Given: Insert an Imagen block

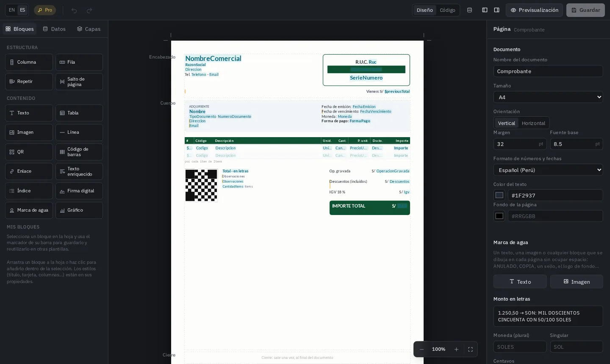Looking at the screenshot, I should point(29,132).
